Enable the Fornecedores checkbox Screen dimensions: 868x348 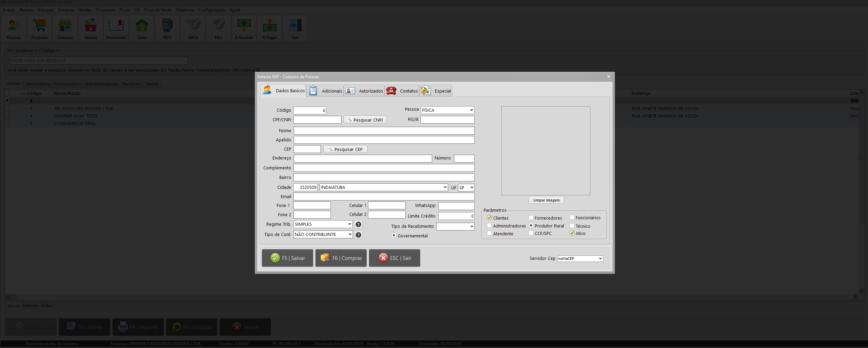531,218
